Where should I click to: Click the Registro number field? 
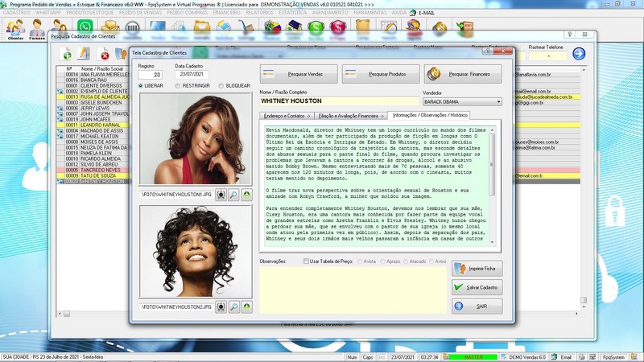click(150, 75)
